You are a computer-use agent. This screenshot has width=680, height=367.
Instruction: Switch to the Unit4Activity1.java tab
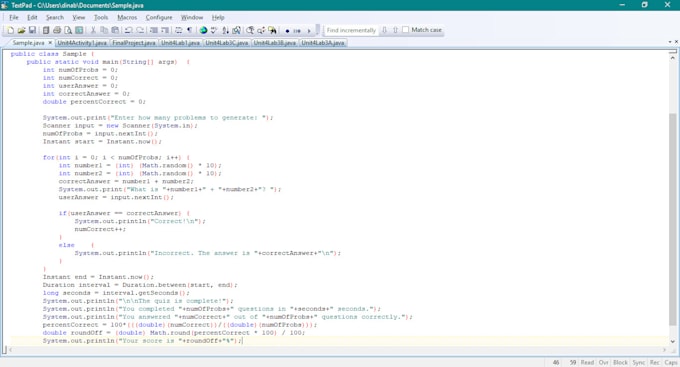tap(82, 43)
